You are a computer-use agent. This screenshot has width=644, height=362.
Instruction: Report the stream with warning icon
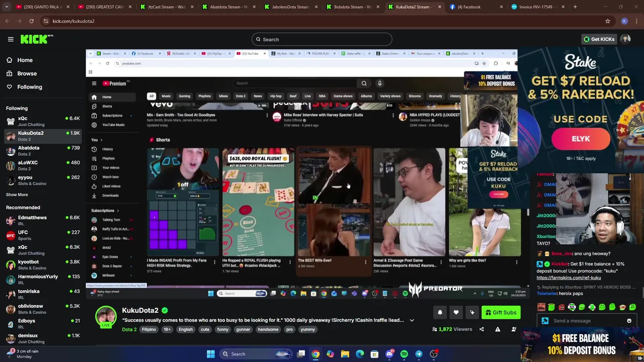click(x=498, y=329)
